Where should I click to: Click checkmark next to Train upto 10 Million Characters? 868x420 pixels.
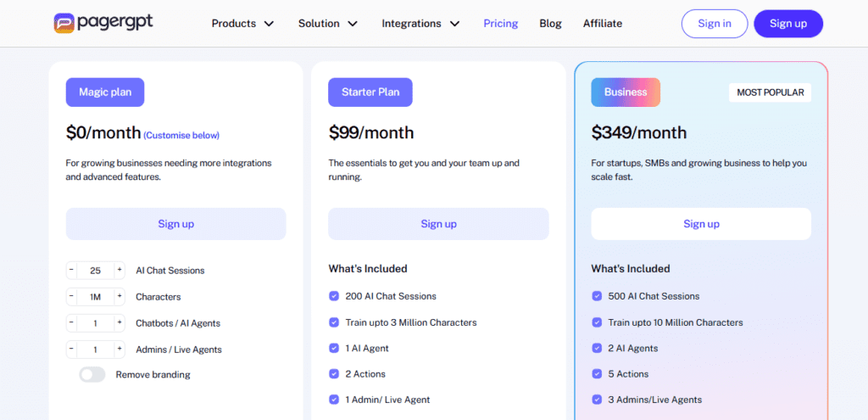pyautogui.click(x=597, y=322)
